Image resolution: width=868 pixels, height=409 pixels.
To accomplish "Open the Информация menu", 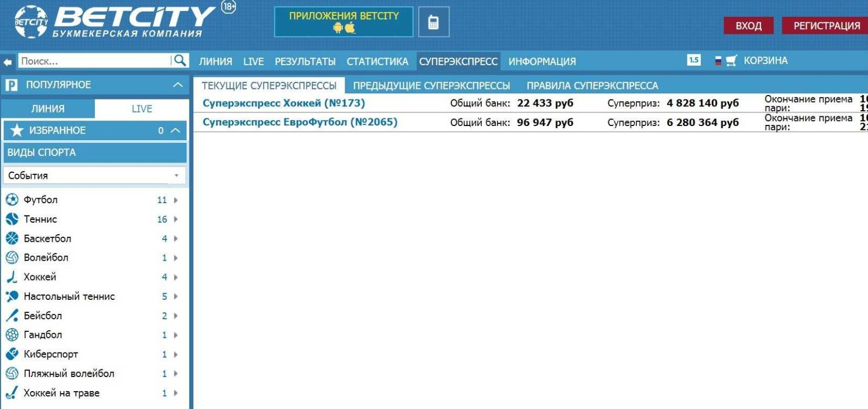I will click(542, 61).
